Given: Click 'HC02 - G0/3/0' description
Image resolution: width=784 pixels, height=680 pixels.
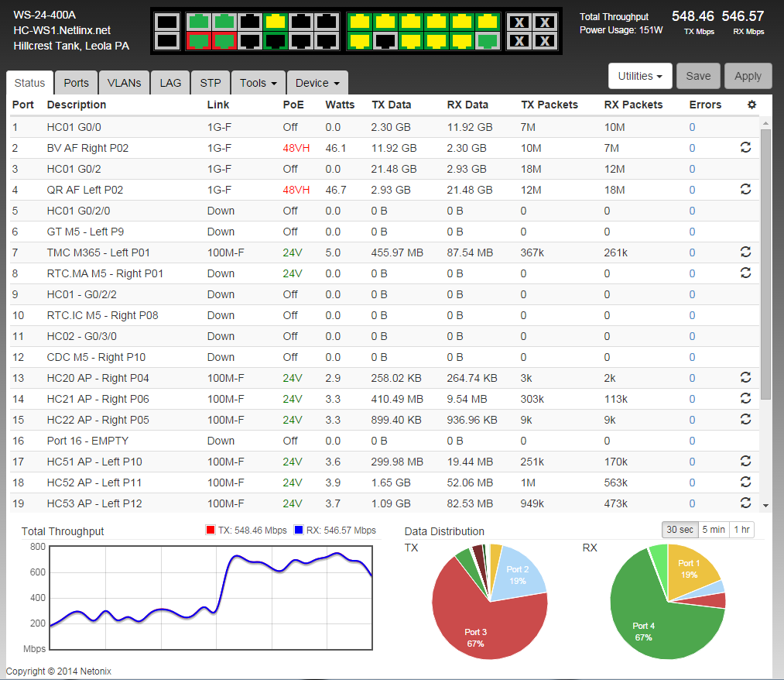Looking at the screenshot, I should (x=81, y=336).
